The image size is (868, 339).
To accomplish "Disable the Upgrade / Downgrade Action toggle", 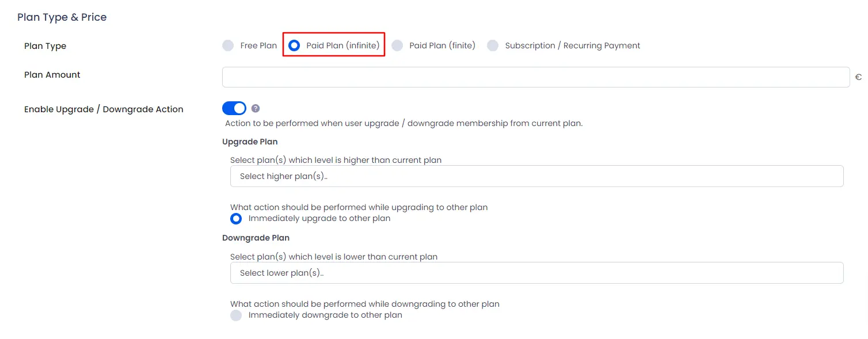I will coord(234,108).
